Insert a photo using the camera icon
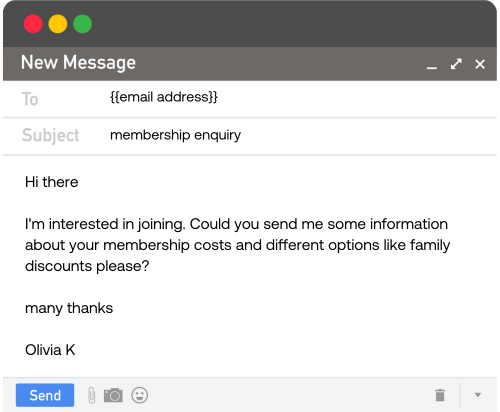The width and height of the screenshot is (500, 412). tap(113, 395)
